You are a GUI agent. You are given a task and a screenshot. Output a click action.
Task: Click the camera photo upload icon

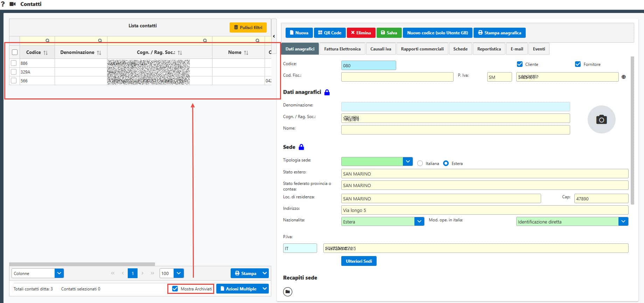point(601,119)
